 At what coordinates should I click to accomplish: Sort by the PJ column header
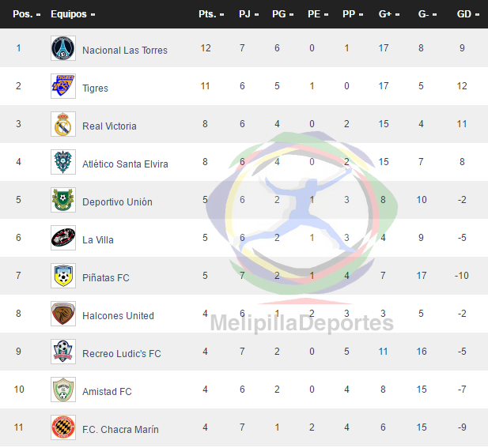point(248,14)
